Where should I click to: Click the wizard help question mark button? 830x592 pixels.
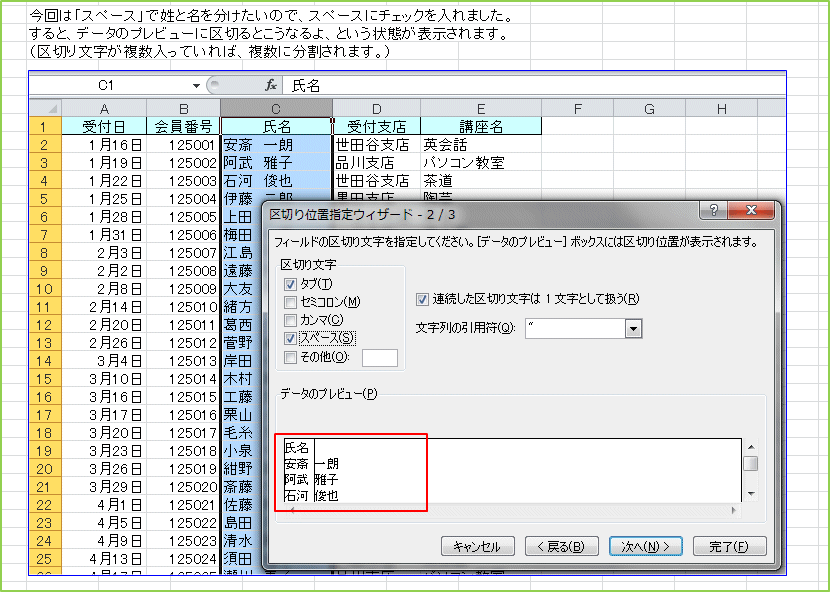coord(713,210)
